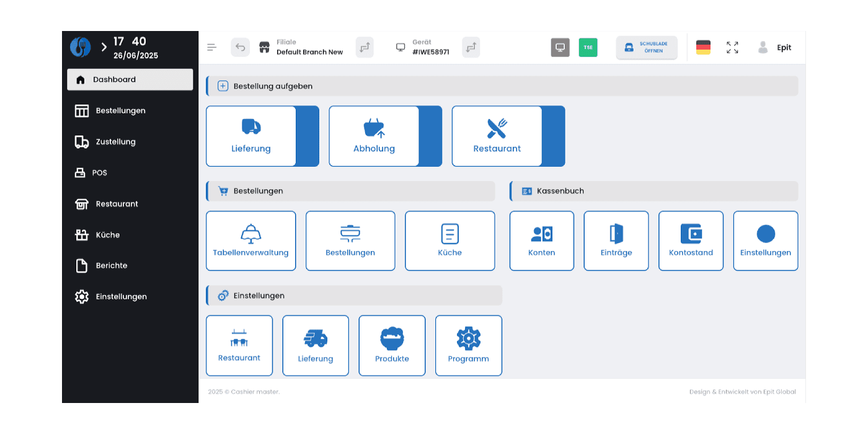Expand the sidebar chevron arrow
The image size is (868, 434).
(x=104, y=47)
